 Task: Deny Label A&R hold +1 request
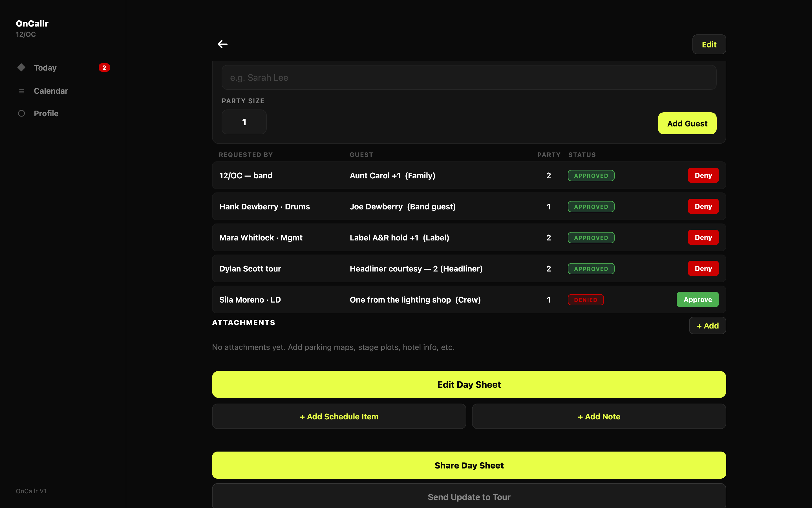(703, 238)
